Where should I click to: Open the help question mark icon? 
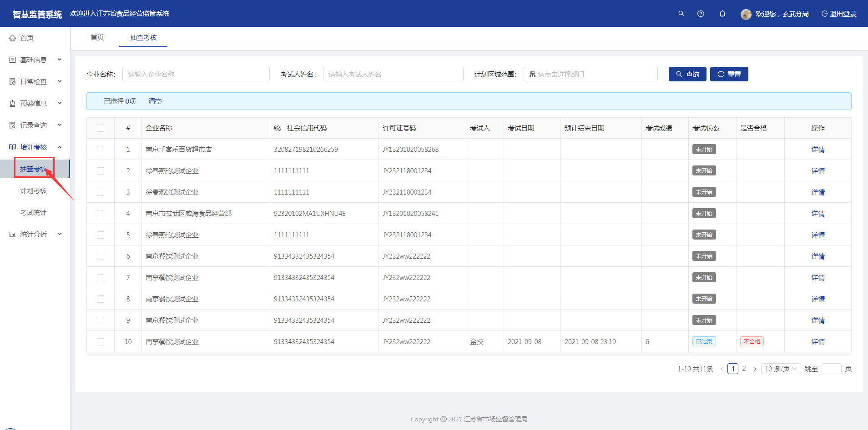pyautogui.click(x=701, y=14)
